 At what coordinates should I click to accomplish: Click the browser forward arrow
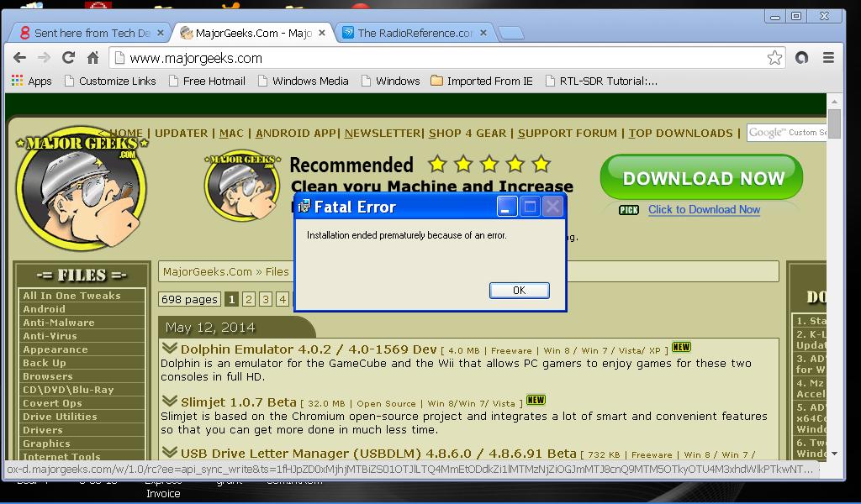tap(44, 58)
